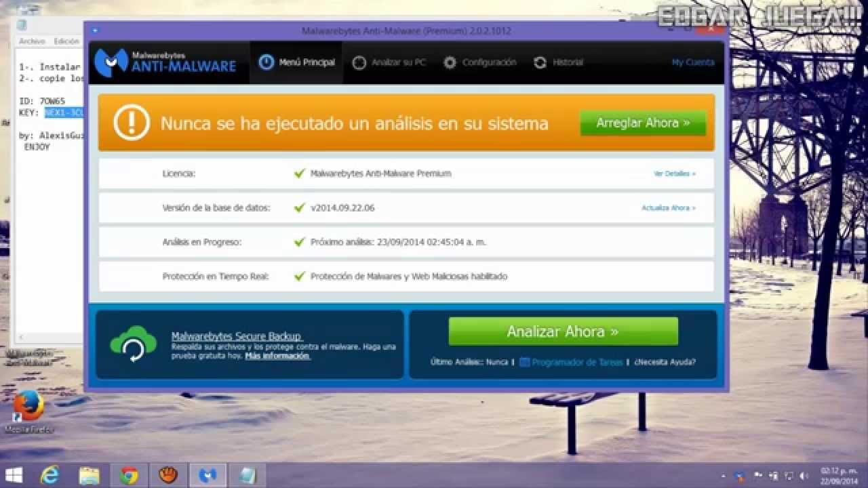This screenshot has height=488, width=868.
Task: Open the Windows Start button
Action: click(14, 475)
